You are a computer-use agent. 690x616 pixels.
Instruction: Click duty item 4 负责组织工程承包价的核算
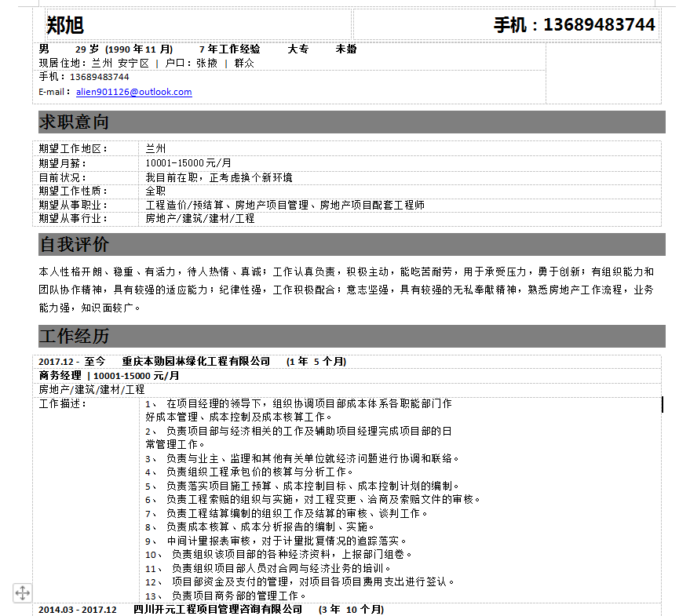(249, 472)
